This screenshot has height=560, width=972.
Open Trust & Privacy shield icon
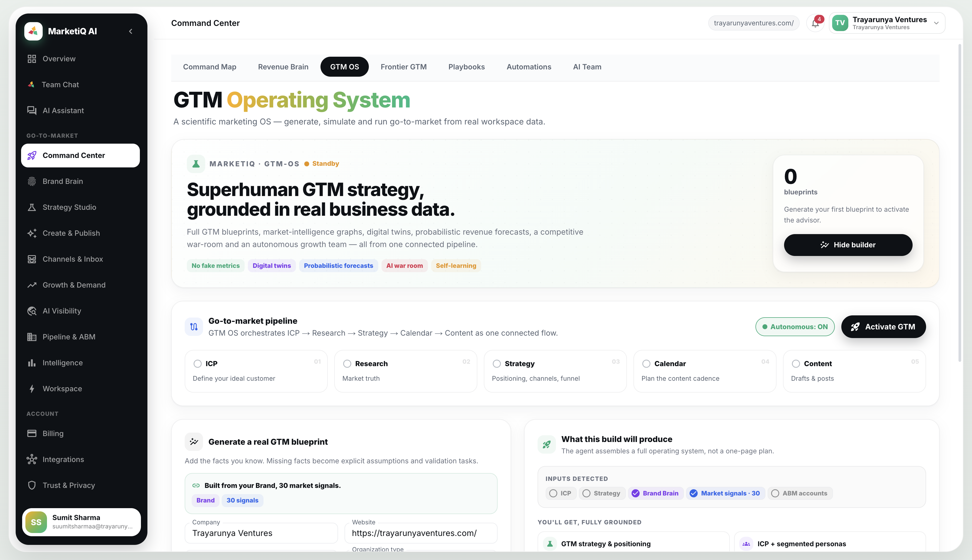(x=32, y=485)
